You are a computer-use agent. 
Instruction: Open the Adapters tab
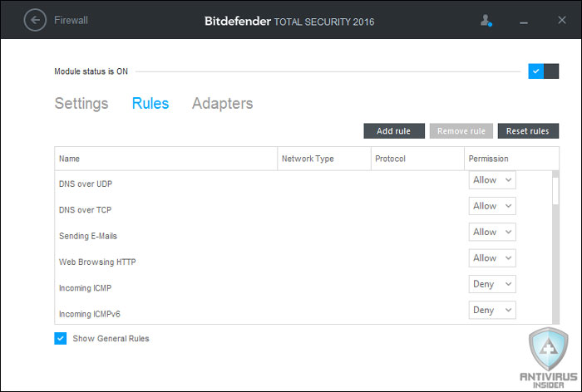pyautogui.click(x=222, y=104)
